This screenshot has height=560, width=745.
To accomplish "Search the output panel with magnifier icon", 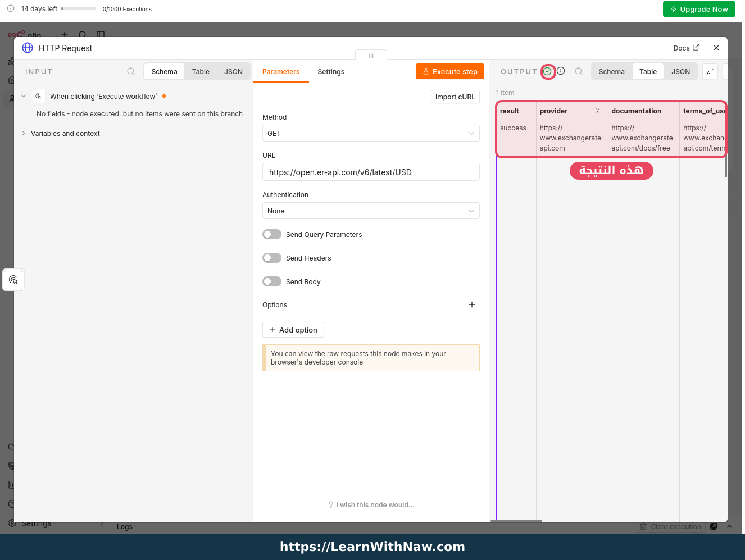I will pos(579,71).
